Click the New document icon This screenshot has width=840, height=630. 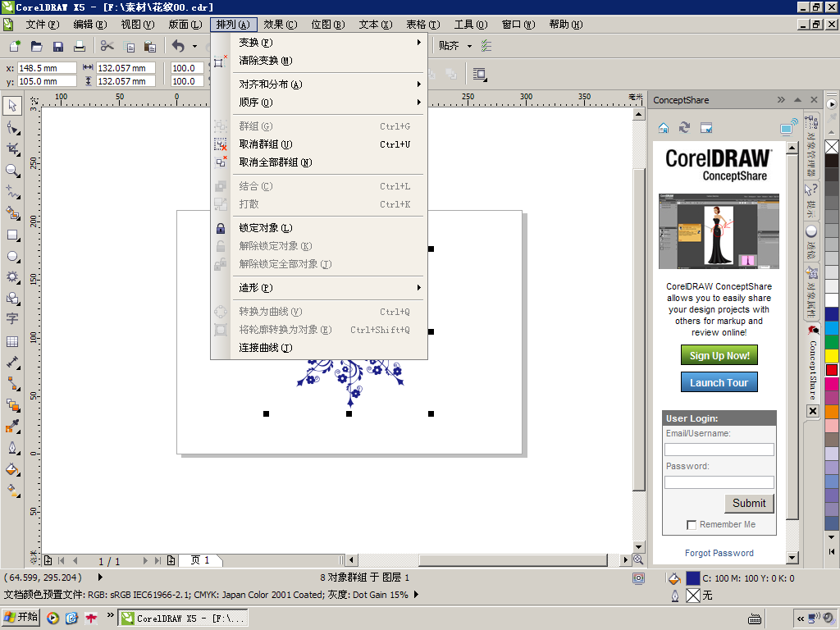click(15, 46)
